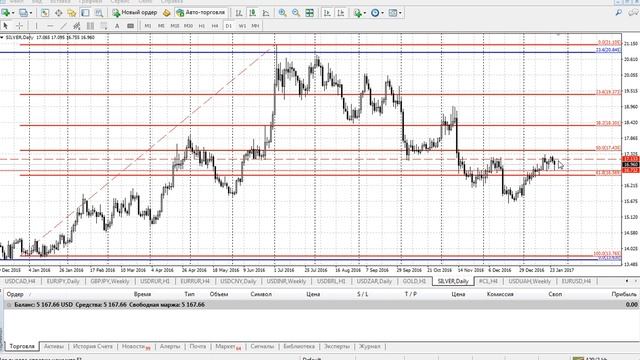Open the GOLD,H1 chart tab
The image size is (640, 360).
pos(414,281)
